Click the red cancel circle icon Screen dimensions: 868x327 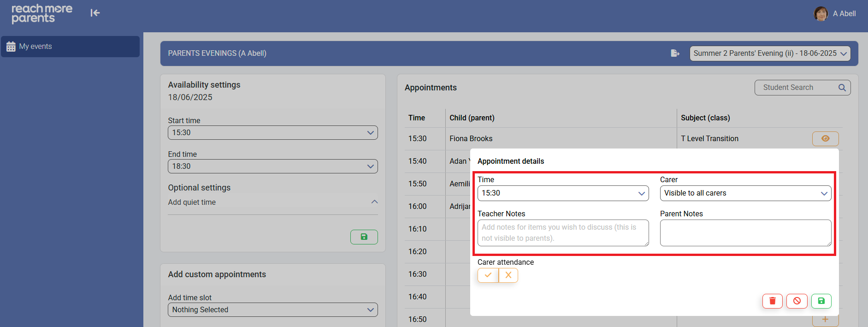tap(797, 301)
